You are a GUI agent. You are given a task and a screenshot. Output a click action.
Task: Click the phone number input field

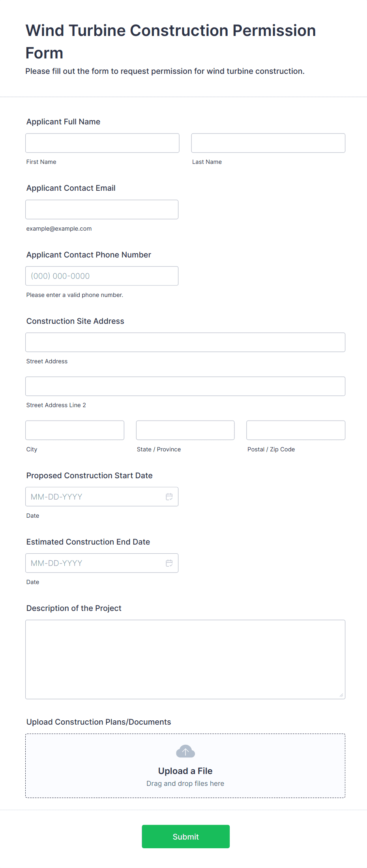[102, 276]
